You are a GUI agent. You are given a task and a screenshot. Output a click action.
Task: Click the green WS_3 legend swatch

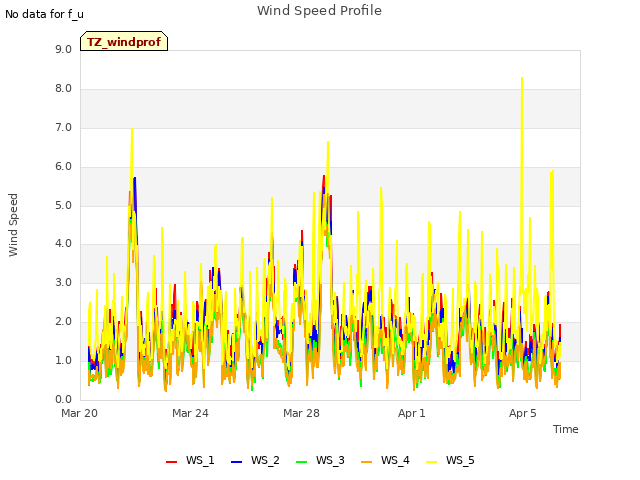[301, 462]
